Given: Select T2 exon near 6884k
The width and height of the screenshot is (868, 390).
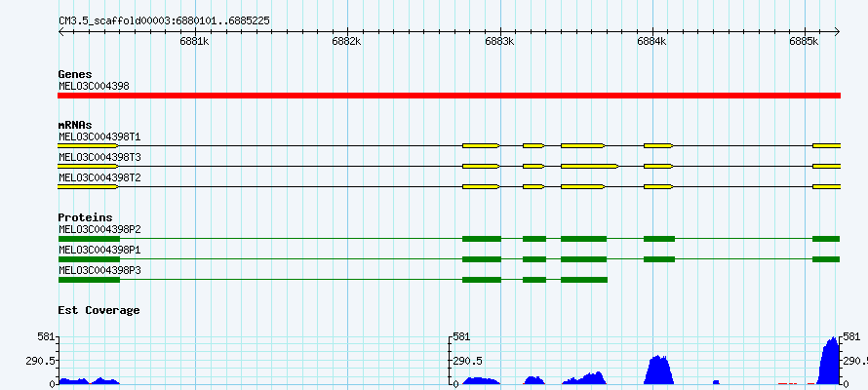Looking at the screenshot, I should click(x=658, y=187).
